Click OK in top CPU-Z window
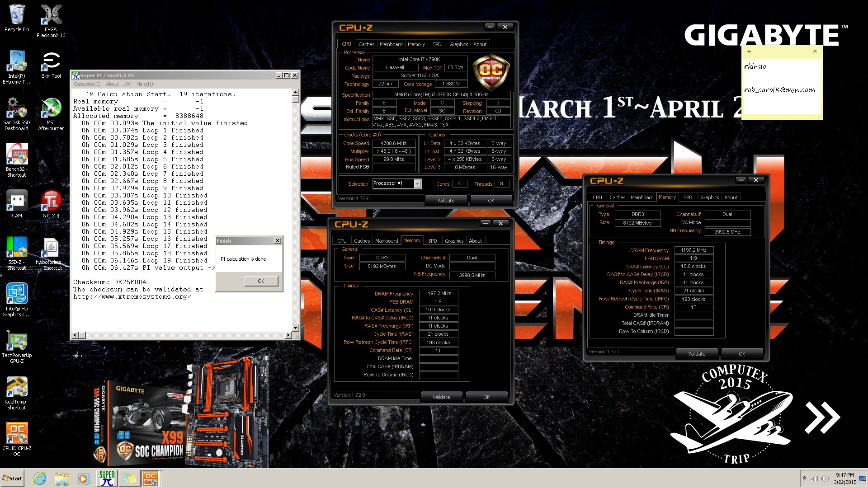This screenshot has width=868, height=488. tap(491, 201)
